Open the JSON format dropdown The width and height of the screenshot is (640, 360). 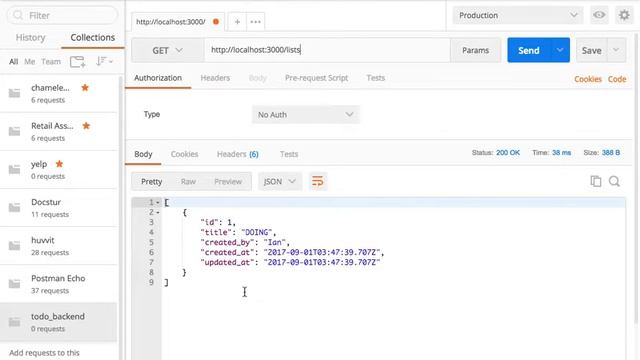coord(280,182)
